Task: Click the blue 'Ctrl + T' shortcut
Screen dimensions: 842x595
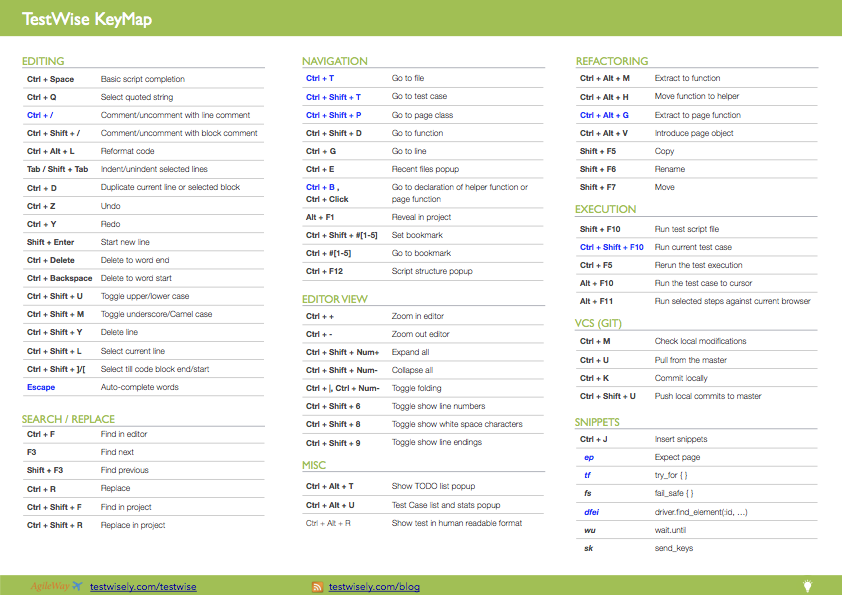Action: 320,78
